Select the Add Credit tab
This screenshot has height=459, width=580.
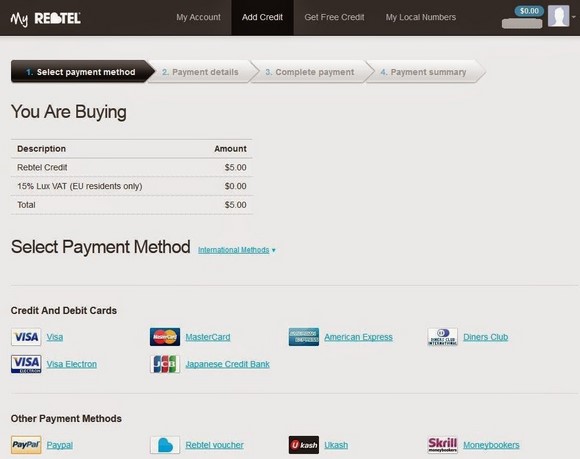[262, 17]
